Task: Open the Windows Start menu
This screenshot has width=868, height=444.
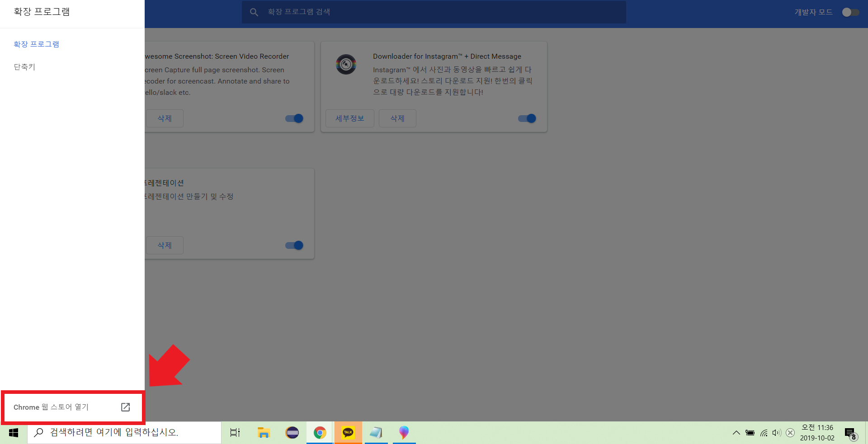Action: click(14, 433)
